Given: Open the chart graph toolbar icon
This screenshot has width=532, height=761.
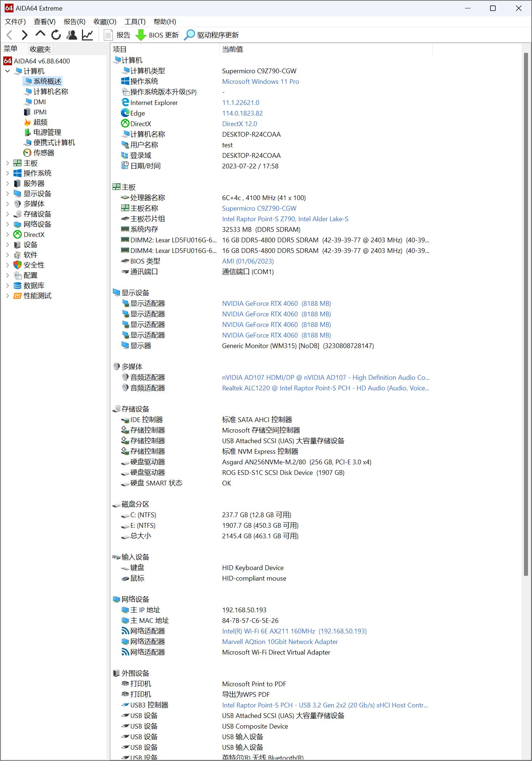Looking at the screenshot, I should (x=87, y=35).
